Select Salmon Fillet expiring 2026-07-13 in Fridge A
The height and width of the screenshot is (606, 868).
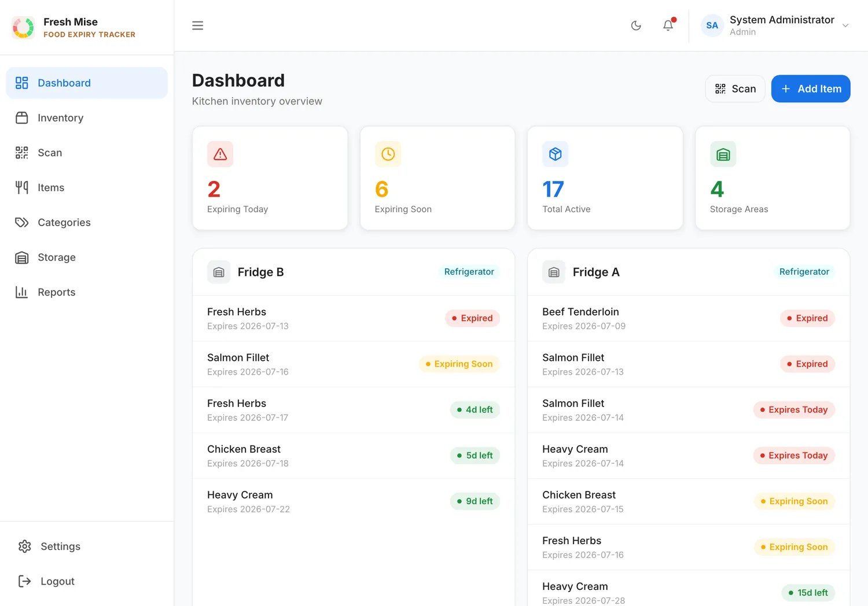[x=689, y=364]
